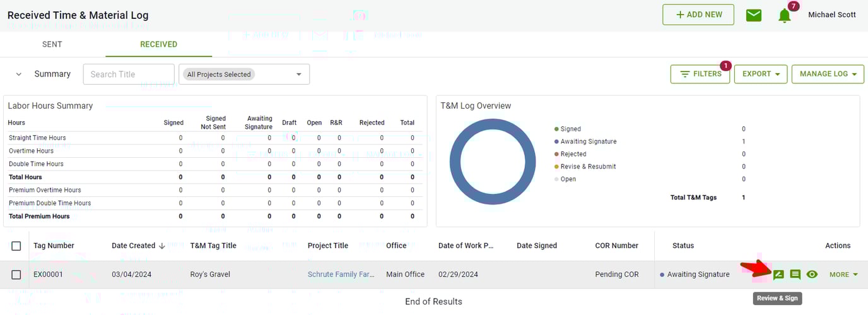Click the eye view icon for EX00001

[812, 275]
